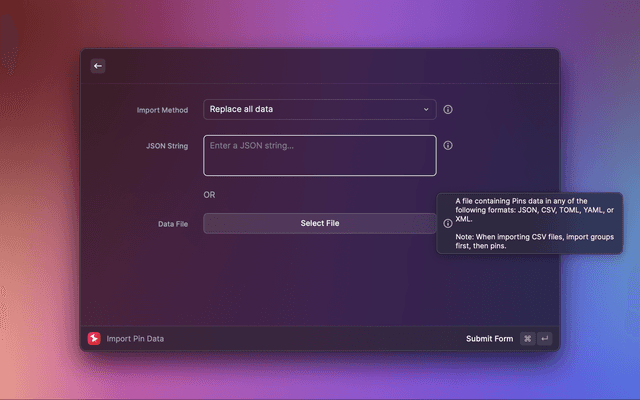Click the Import Method label
The height and width of the screenshot is (400, 640).
click(x=162, y=109)
